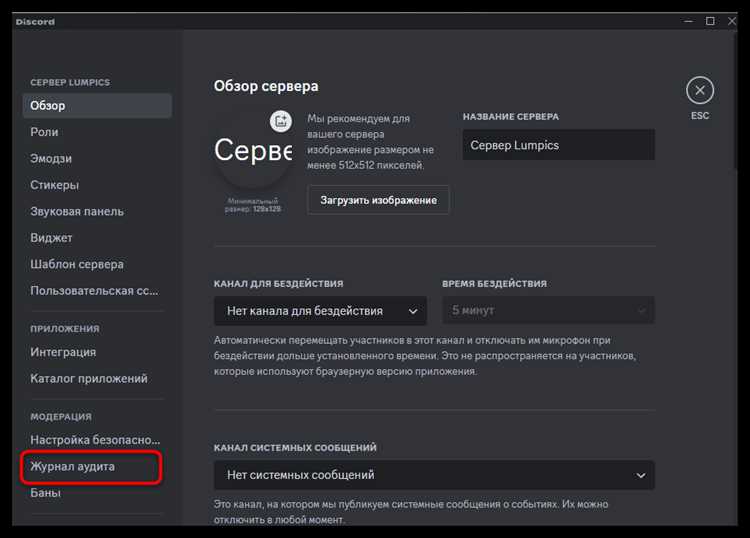
Task: Click the Обзор сервера heading
Action: (266, 86)
